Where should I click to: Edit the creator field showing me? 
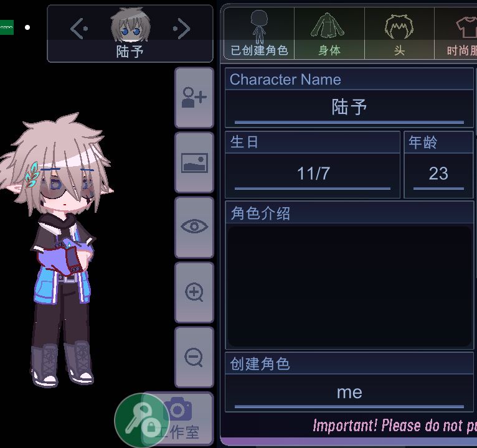point(349,393)
